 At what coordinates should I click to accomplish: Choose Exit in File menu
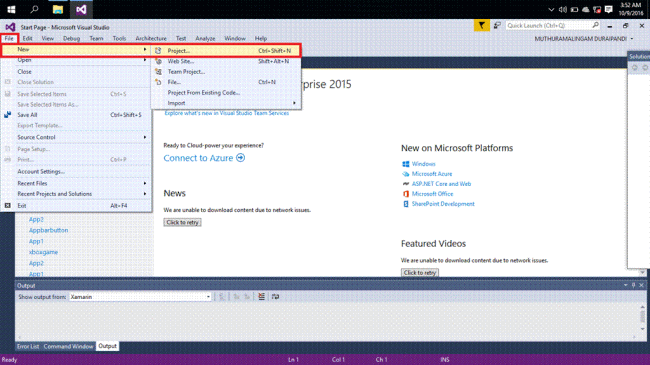76,206
